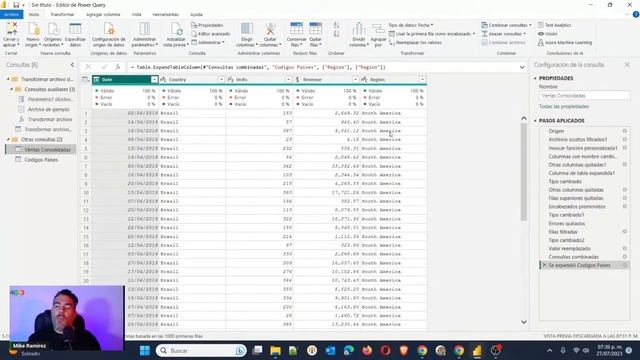Open Visión AI insights
Screen dimensions: 640x360
pos(547,34)
